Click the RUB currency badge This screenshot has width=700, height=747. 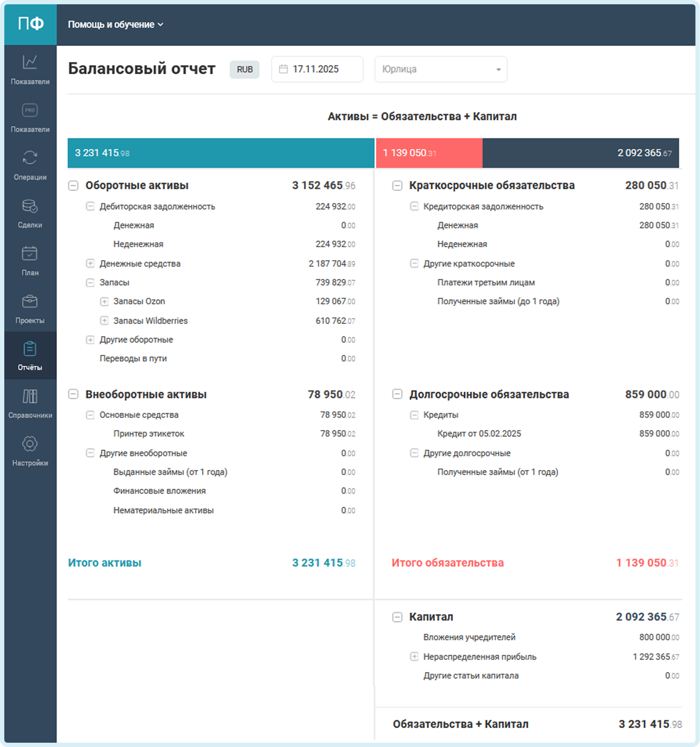coord(245,69)
